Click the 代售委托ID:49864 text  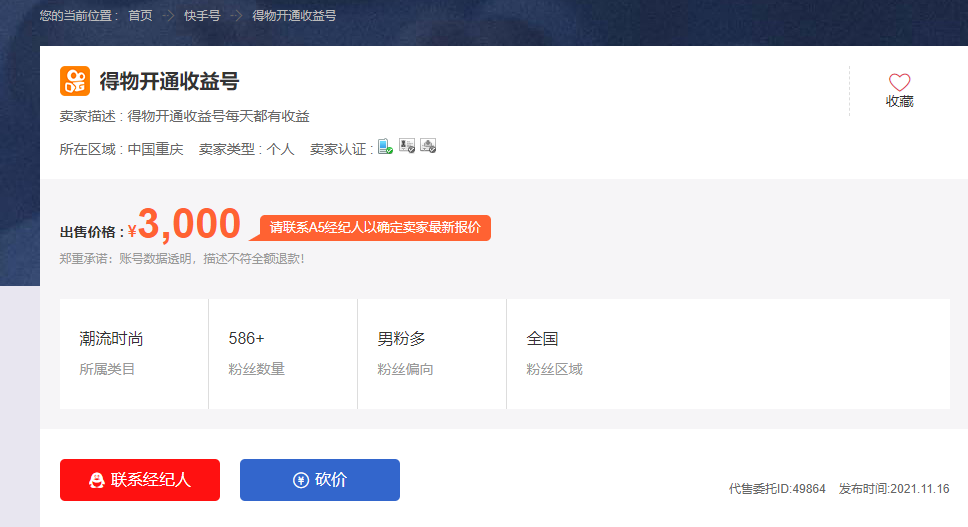[777, 489]
